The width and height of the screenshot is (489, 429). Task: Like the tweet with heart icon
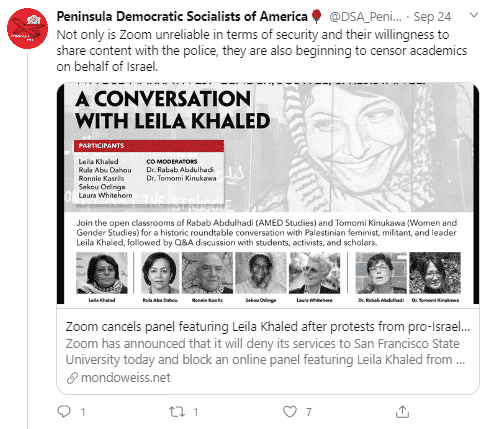[290, 412]
